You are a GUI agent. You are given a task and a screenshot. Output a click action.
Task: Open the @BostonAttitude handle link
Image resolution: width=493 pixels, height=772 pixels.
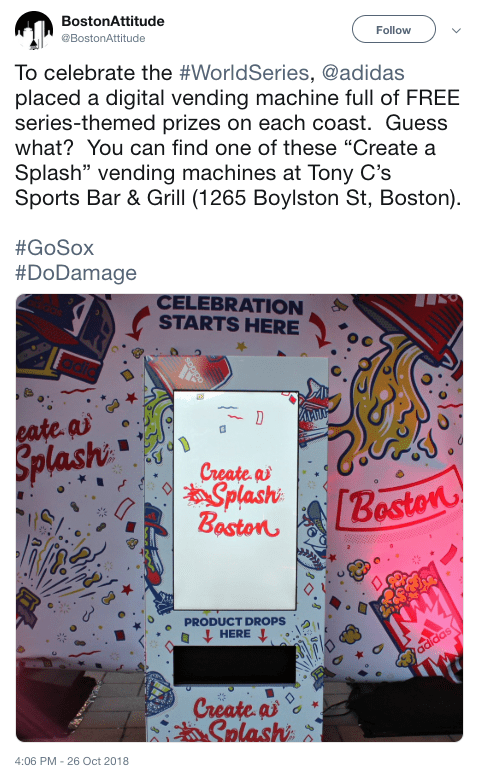click(103, 38)
